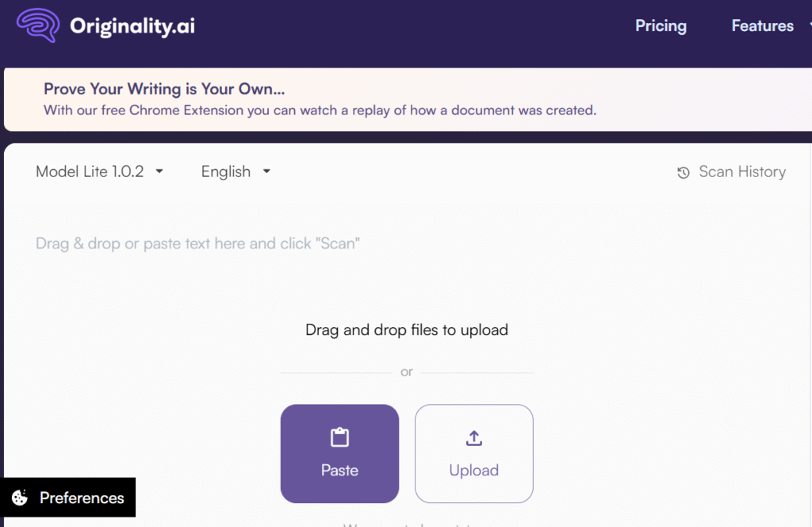
Task: Click the Originality.ai wordmark to go home
Action: pyautogui.click(x=132, y=25)
